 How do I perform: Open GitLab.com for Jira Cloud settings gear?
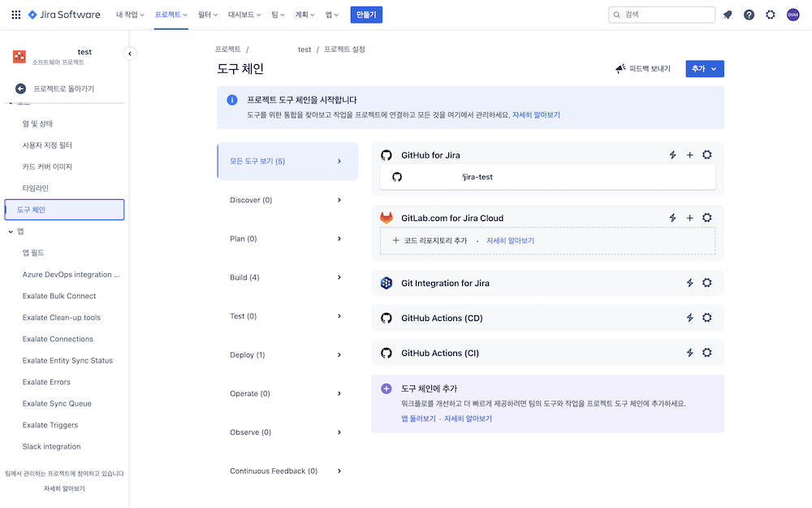(707, 218)
